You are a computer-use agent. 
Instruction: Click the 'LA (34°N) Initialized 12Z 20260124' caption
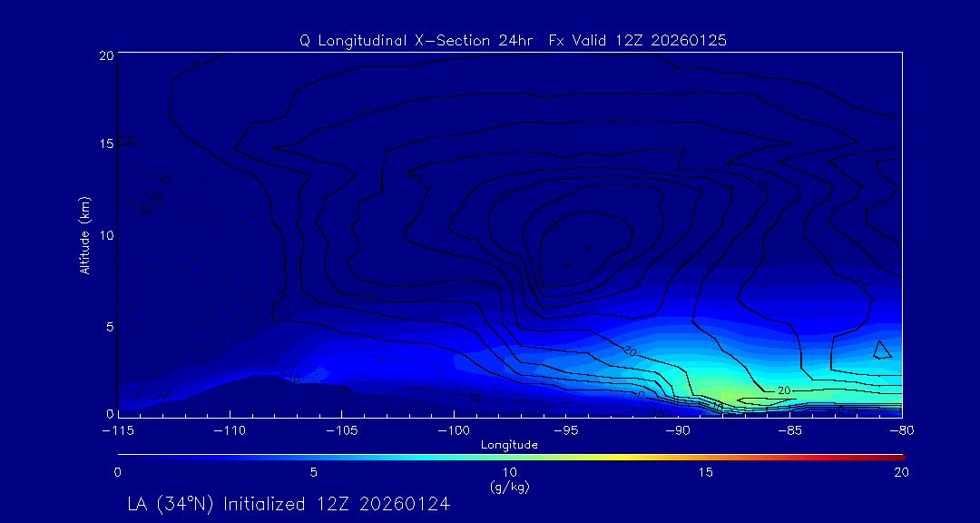click(289, 503)
